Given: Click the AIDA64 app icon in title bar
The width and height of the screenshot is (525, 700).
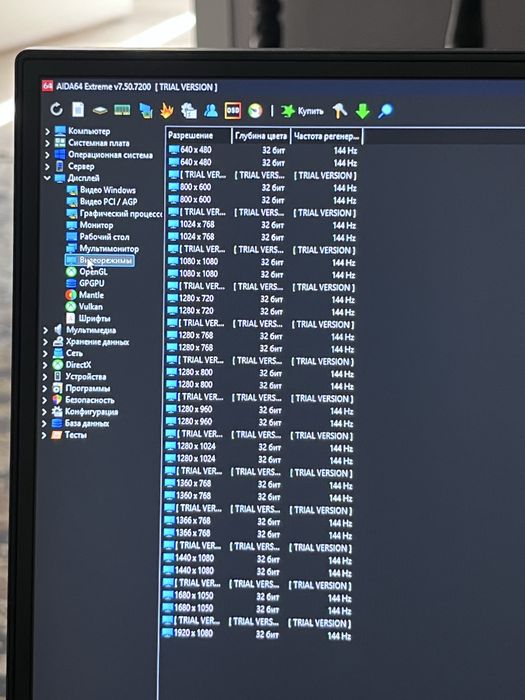Looking at the screenshot, I should click(x=47, y=86).
